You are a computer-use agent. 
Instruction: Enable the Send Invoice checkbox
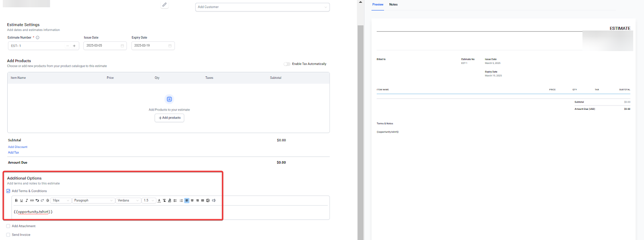point(8,235)
